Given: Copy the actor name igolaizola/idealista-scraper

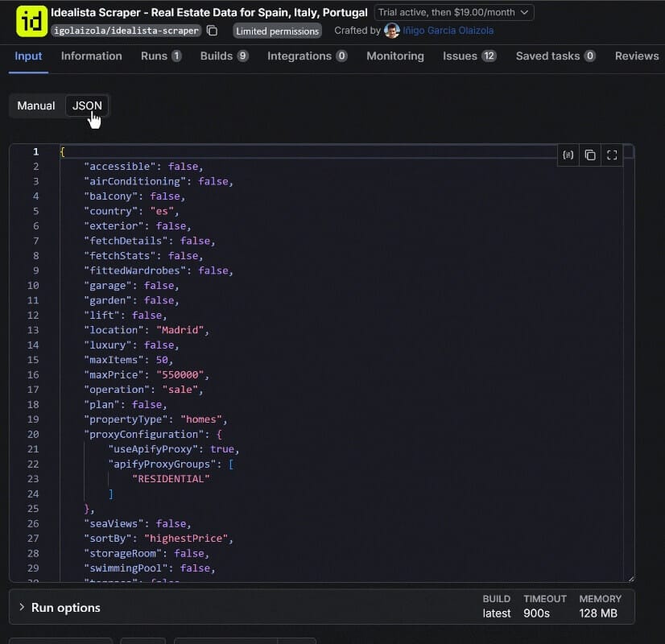Looking at the screenshot, I should 212,31.
